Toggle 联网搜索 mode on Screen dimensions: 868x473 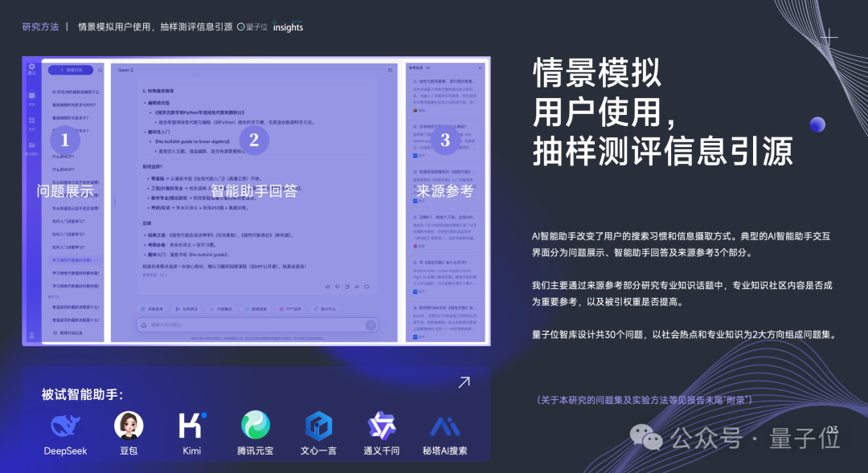[257, 309]
